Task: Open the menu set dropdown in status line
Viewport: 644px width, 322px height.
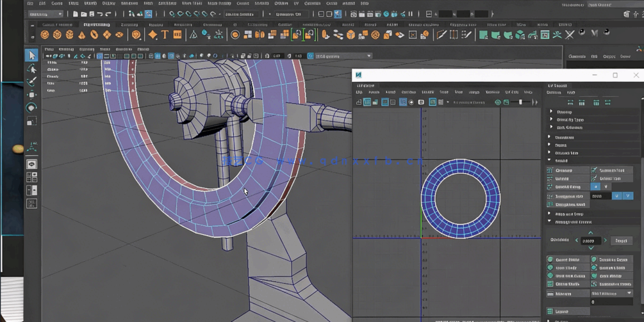Action: point(46,14)
